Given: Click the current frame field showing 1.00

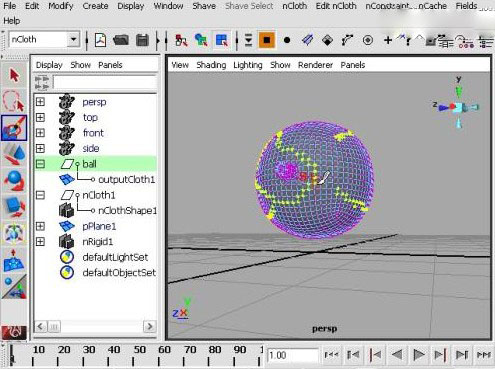Looking at the screenshot, I should point(293,355).
